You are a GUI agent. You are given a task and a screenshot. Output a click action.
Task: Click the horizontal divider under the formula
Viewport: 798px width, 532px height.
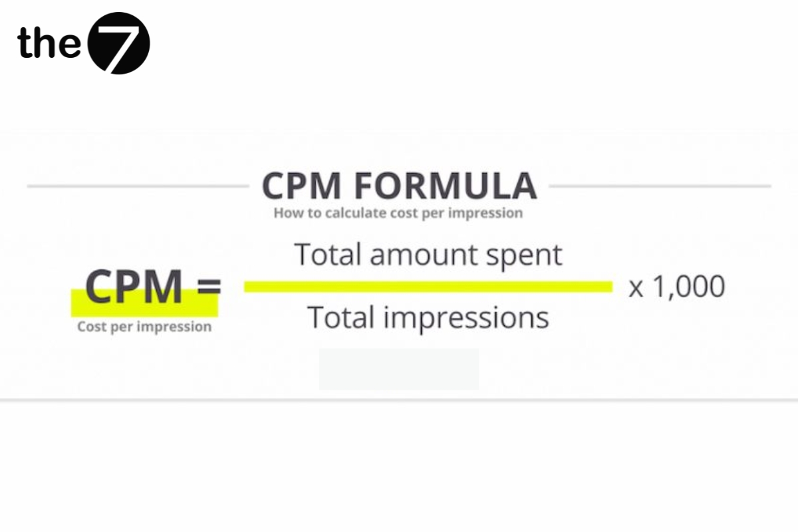[x=399, y=400]
